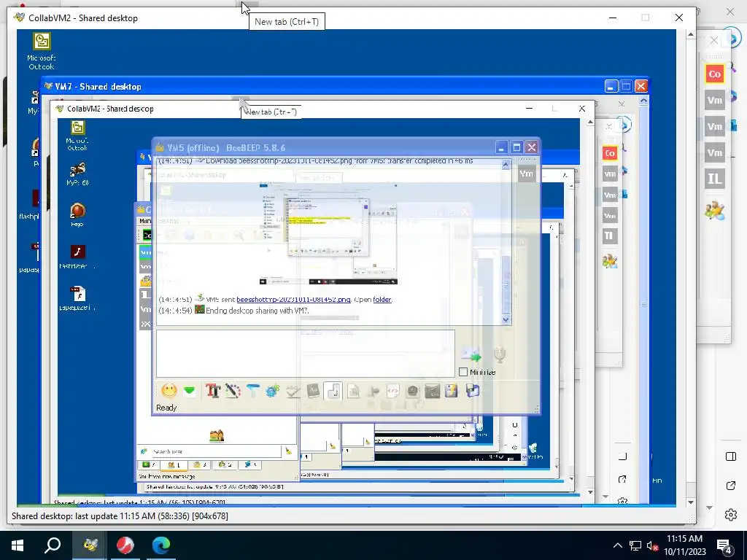
Task: Open the MyPc desktop icon inside the VM7 window
Action: click(77, 174)
